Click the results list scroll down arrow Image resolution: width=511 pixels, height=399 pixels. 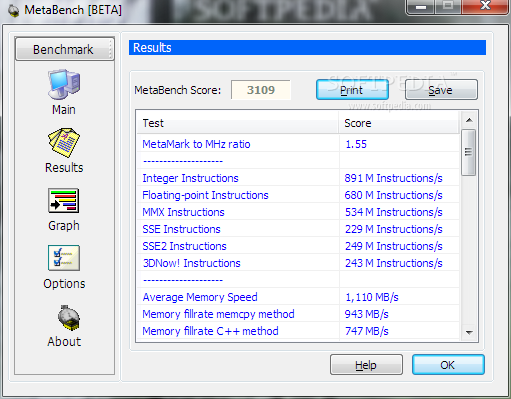click(469, 332)
